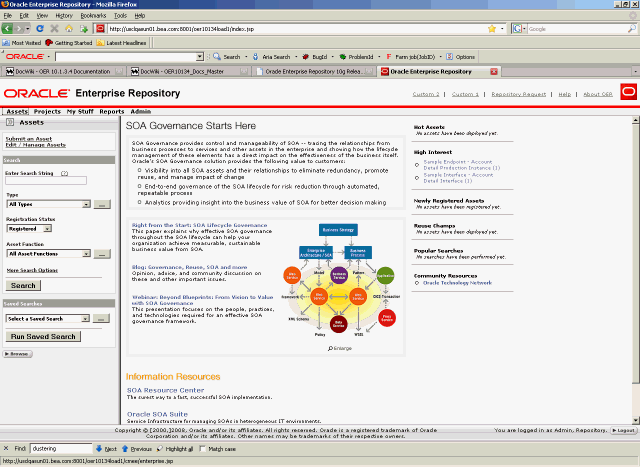Image resolution: width=640 pixels, height=467 pixels.
Task: Click the browser Back arrow button
Action: 7,29
